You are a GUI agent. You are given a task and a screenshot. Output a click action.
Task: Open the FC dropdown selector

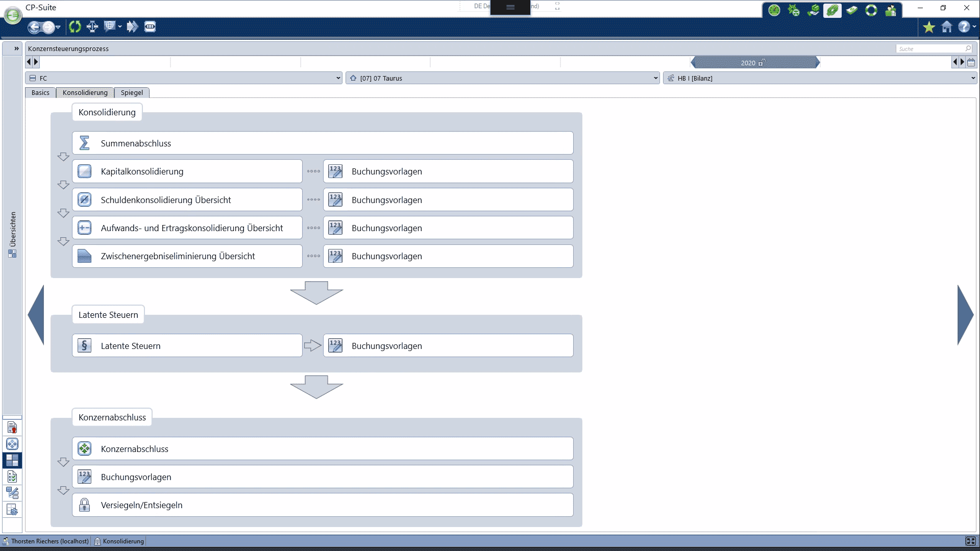(184, 78)
